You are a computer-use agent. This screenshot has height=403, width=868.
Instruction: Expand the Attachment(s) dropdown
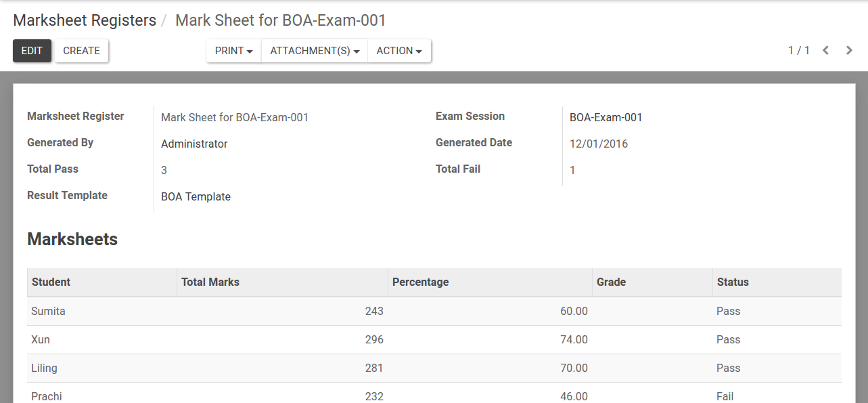315,51
